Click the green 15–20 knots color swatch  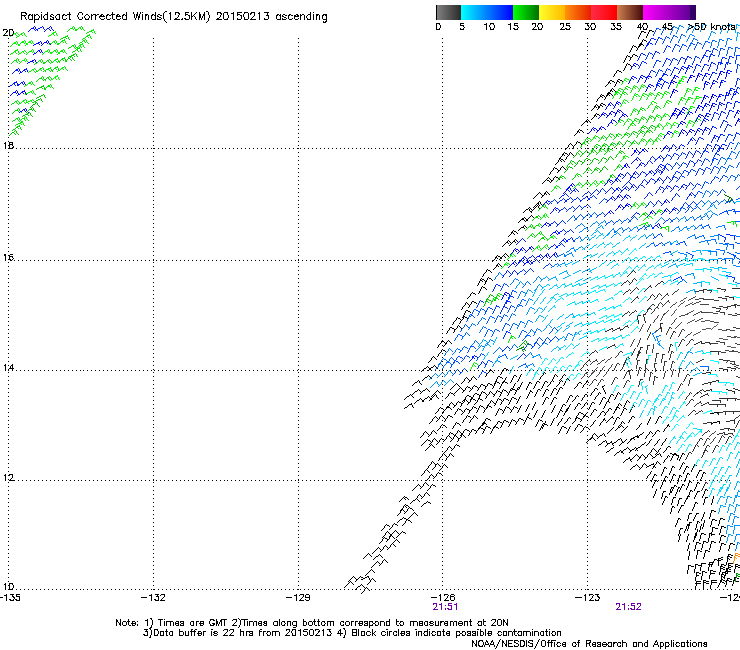click(x=526, y=12)
